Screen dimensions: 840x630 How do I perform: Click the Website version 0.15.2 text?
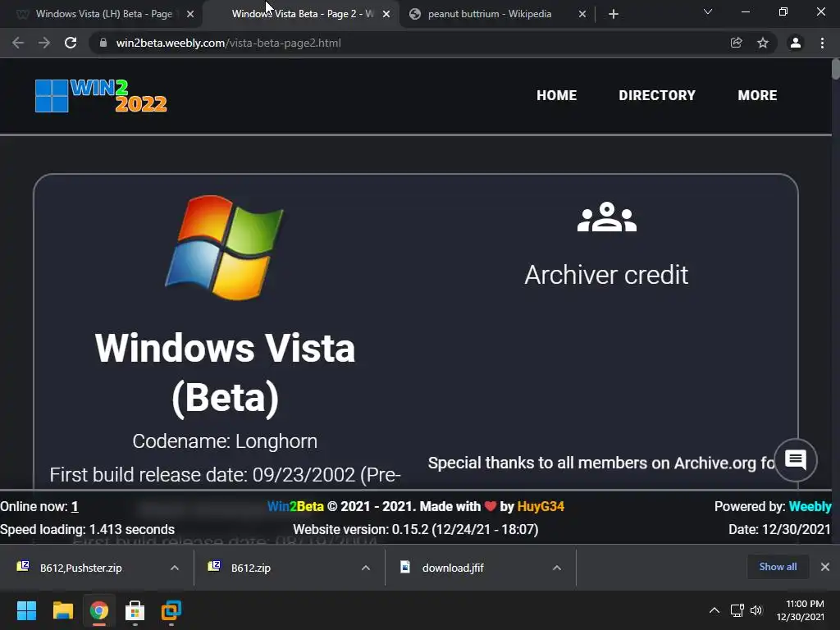click(x=416, y=530)
